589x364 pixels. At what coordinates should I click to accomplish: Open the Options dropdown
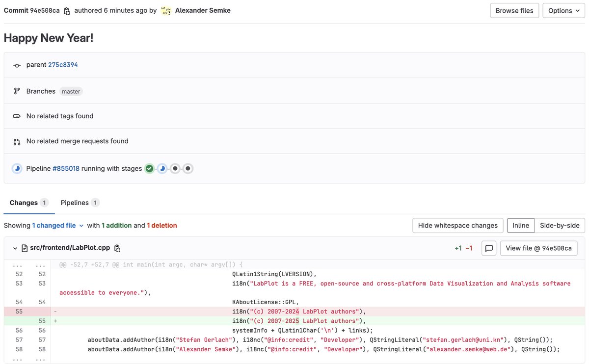pos(563,11)
